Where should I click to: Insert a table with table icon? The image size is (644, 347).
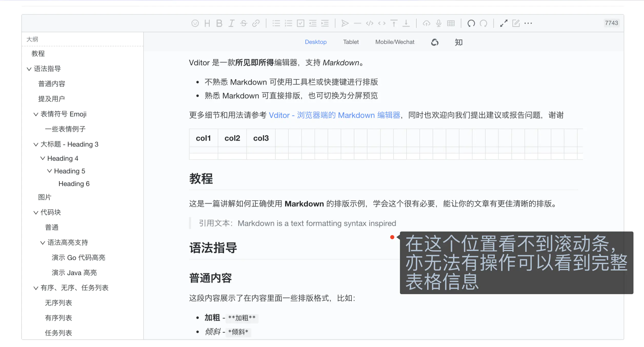(x=451, y=23)
